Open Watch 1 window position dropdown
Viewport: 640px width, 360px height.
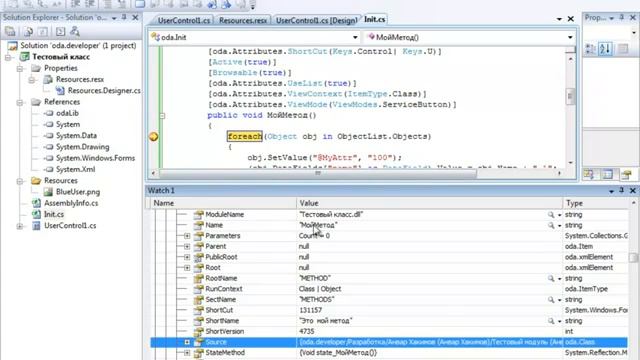pyautogui.click(x=611, y=191)
